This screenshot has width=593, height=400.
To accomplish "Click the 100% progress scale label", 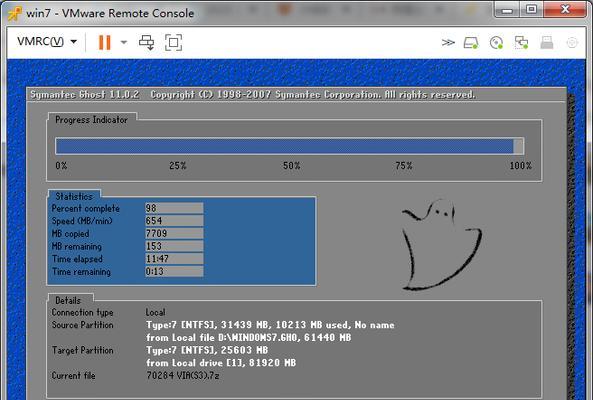I will pyautogui.click(x=520, y=166).
